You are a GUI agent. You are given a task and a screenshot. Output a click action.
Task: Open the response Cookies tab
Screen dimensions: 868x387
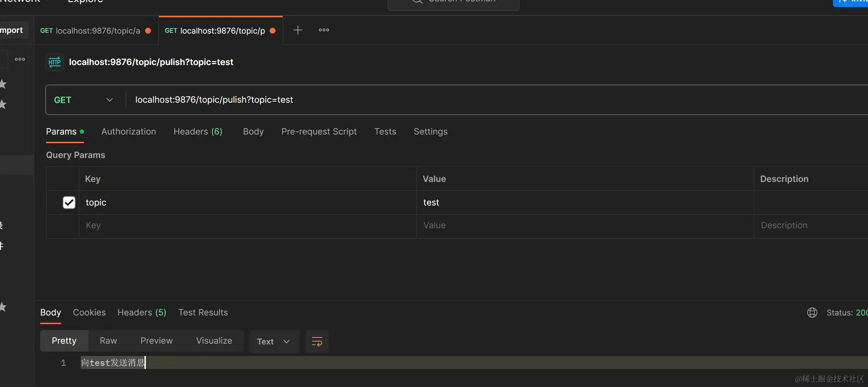[x=89, y=312]
